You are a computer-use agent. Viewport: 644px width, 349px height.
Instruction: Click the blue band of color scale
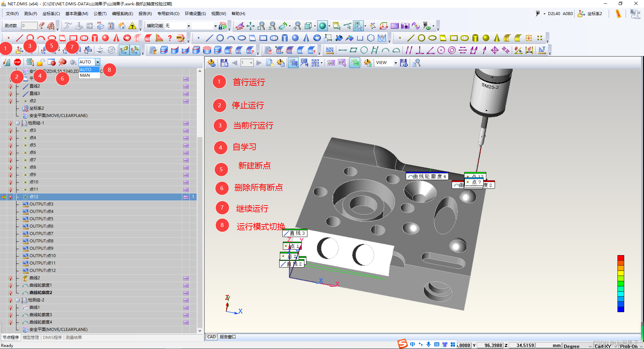point(621,309)
